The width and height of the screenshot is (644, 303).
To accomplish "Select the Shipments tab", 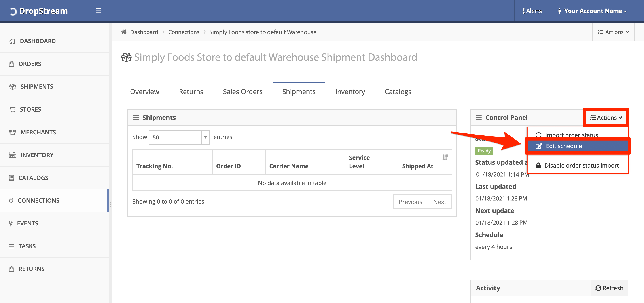I will [299, 92].
